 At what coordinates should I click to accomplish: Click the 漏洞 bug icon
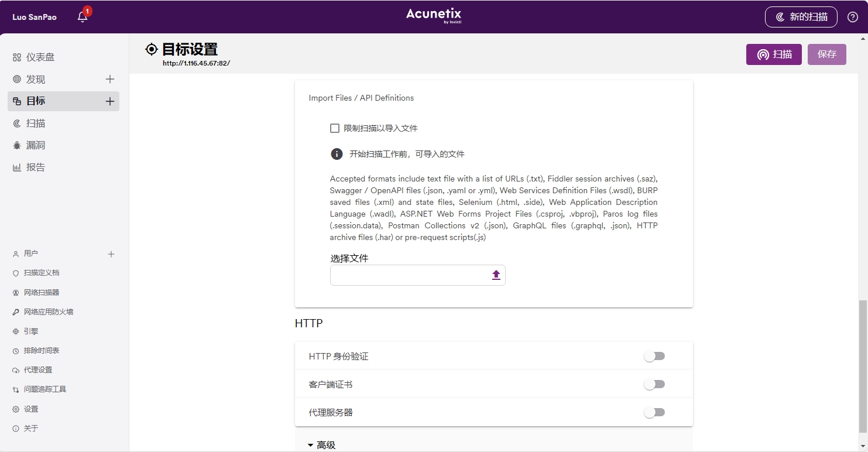17,145
